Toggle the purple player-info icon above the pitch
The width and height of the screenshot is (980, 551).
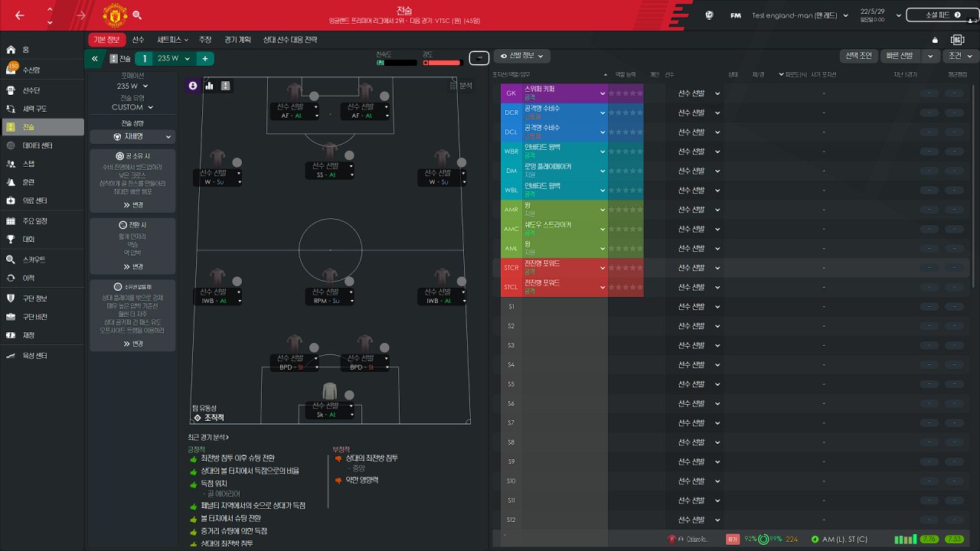192,86
